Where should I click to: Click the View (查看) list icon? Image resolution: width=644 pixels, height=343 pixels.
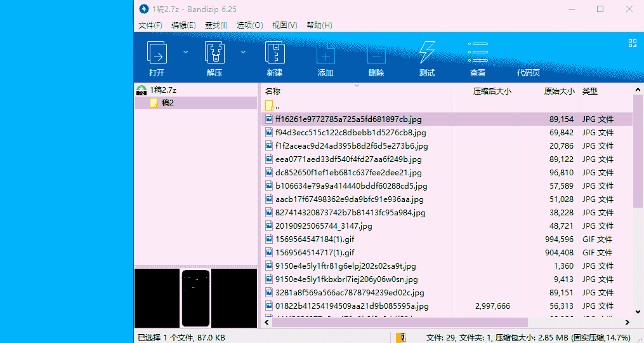point(478,52)
